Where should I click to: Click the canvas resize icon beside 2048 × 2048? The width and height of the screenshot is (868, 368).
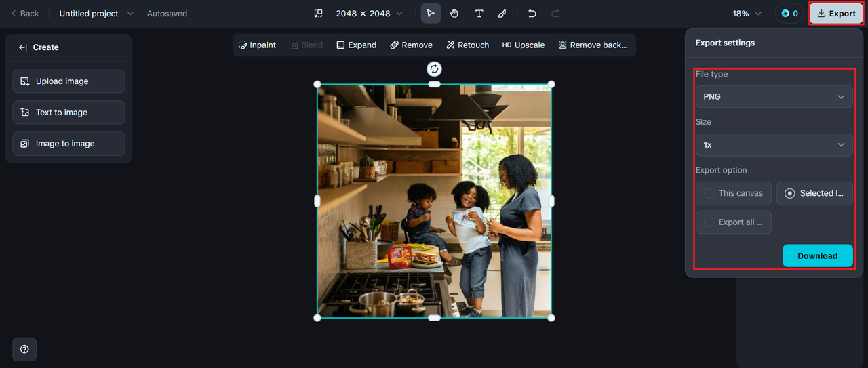pyautogui.click(x=318, y=14)
